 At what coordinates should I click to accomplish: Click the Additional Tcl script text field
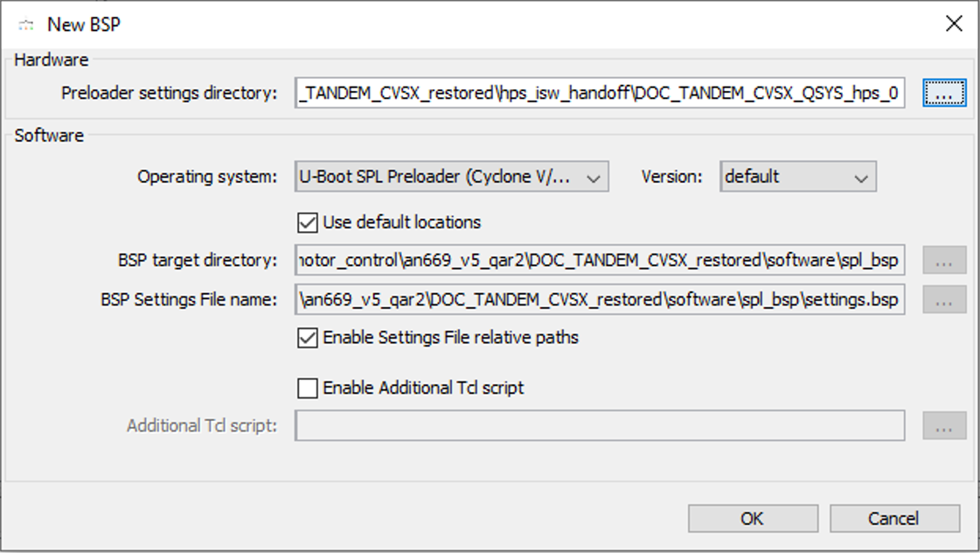600,426
